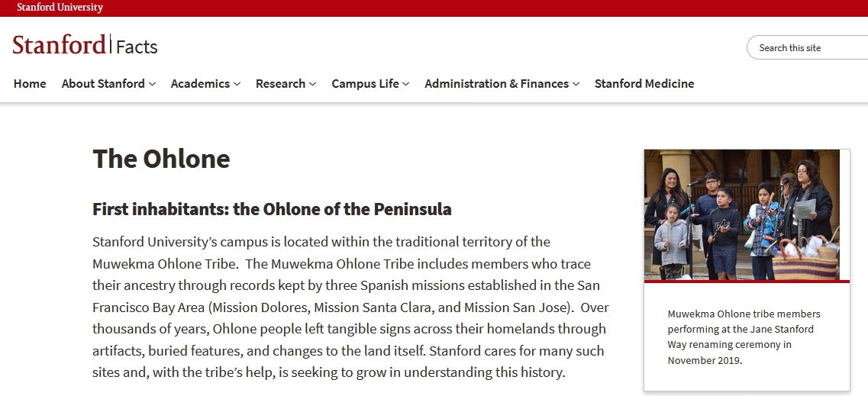Expand chevron next to About Stanford

tap(152, 84)
